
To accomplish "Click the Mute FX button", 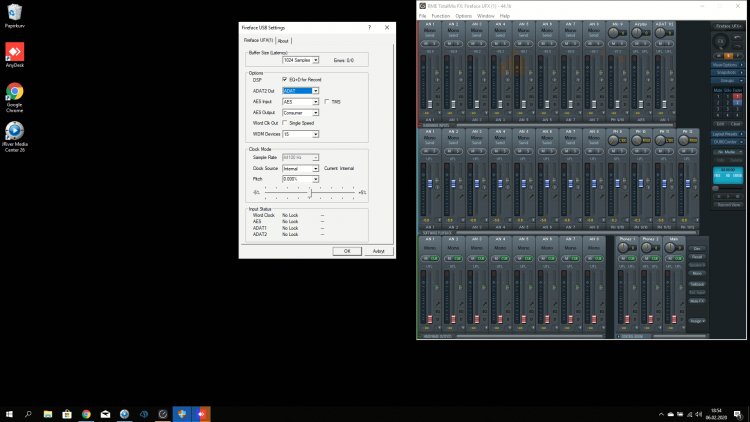I will pyautogui.click(x=697, y=301).
